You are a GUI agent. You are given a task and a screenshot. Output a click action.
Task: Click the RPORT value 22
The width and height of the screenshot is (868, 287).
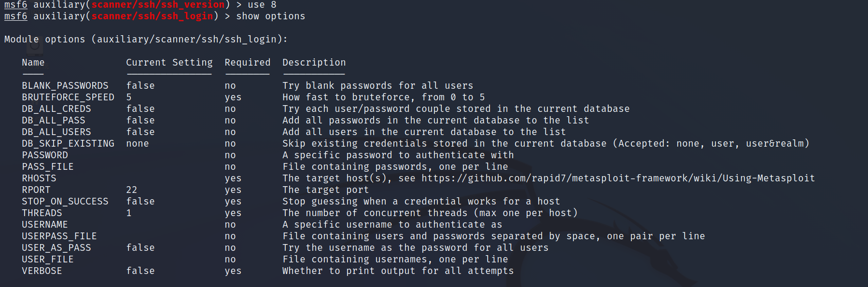pyautogui.click(x=132, y=190)
